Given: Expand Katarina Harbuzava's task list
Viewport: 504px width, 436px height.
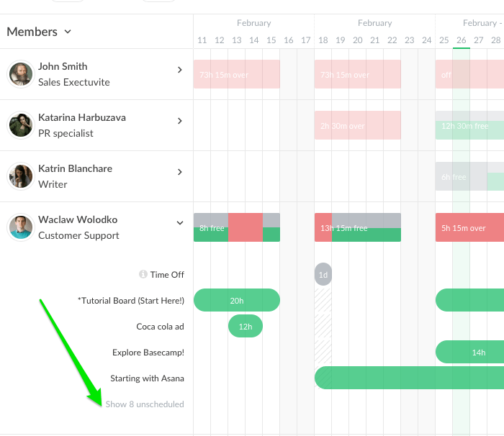Looking at the screenshot, I should tap(180, 121).
